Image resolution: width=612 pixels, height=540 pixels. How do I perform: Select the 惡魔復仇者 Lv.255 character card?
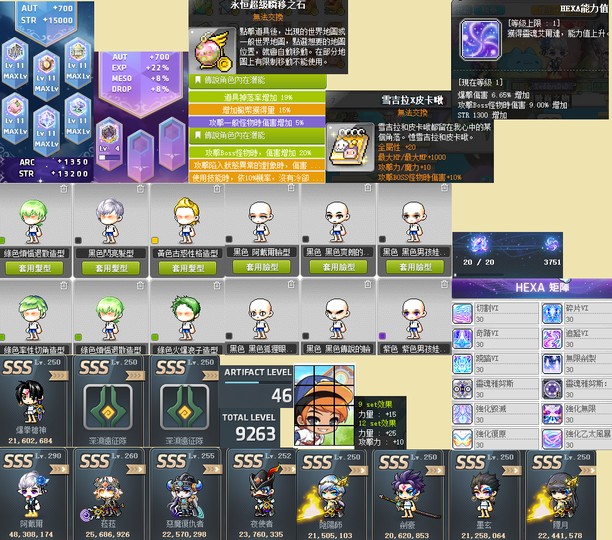pyautogui.click(x=185, y=495)
